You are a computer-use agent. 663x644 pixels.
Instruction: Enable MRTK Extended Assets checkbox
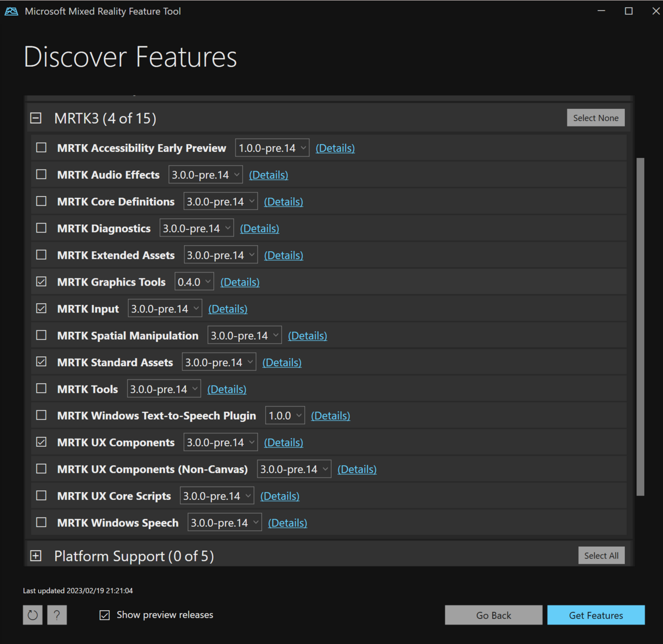pyautogui.click(x=41, y=255)
